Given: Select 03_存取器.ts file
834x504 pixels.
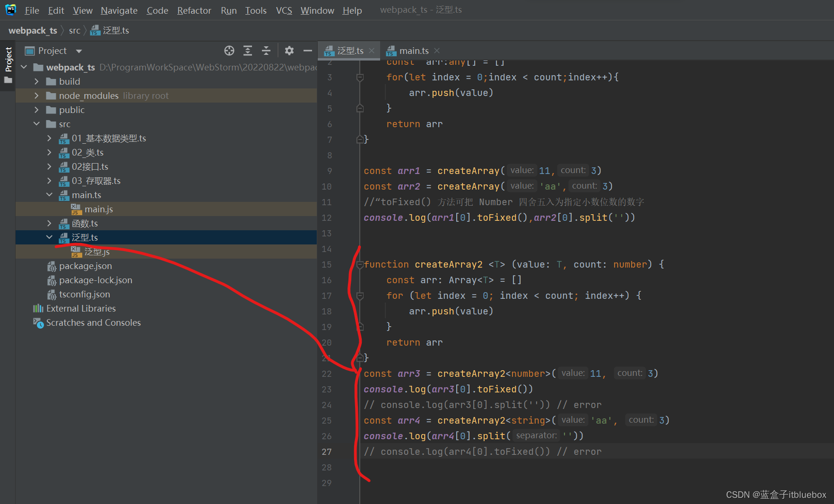Looking at the screenshot, I should pyautogui.click(x=166, y=181).
